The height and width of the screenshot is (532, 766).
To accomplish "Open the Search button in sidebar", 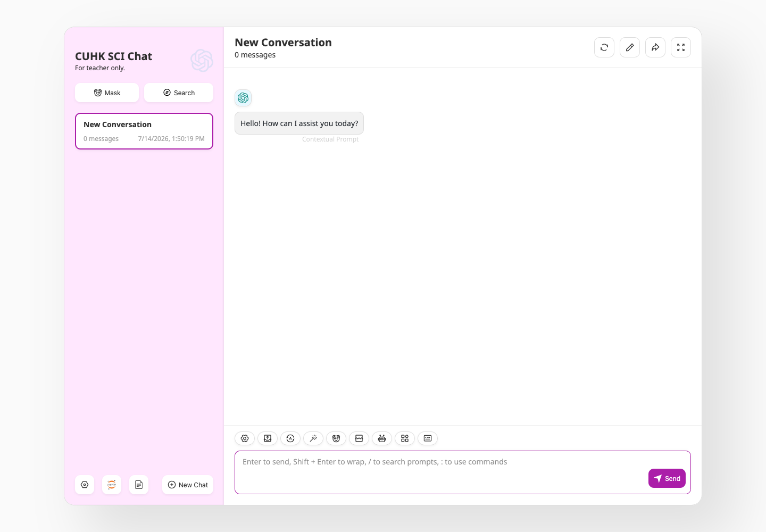I will (x=179, y=93).
